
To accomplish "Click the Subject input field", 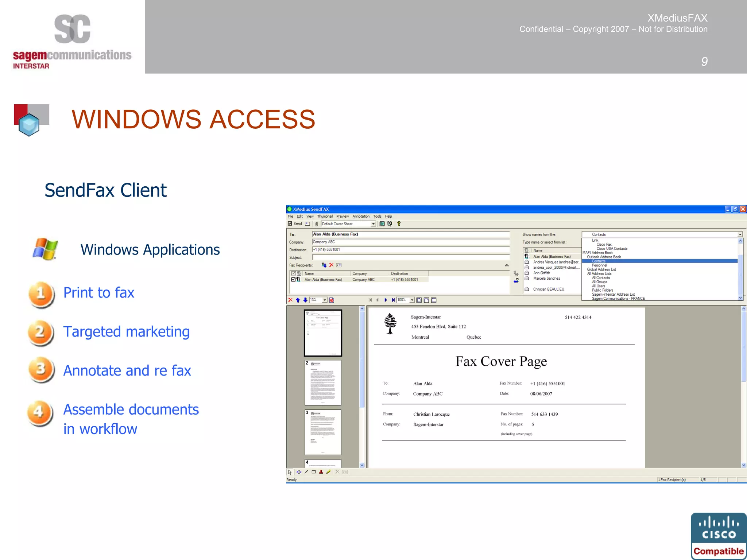I will click(411, 257).
